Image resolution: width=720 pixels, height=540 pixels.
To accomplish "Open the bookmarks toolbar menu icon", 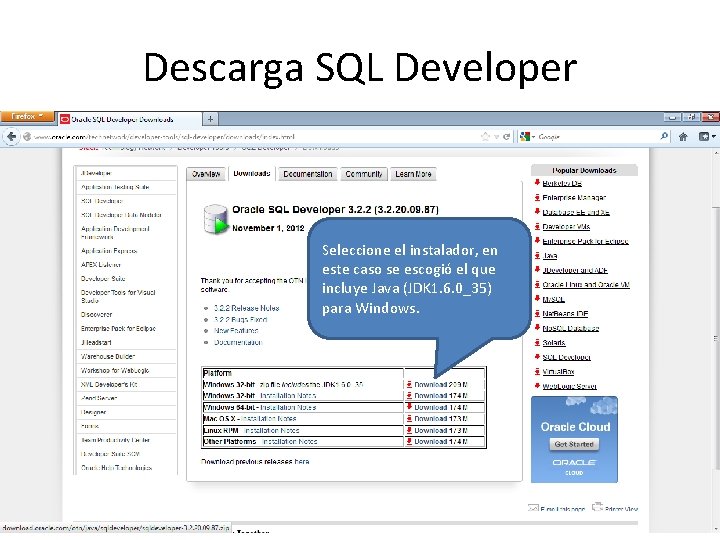I will (706, 136).
